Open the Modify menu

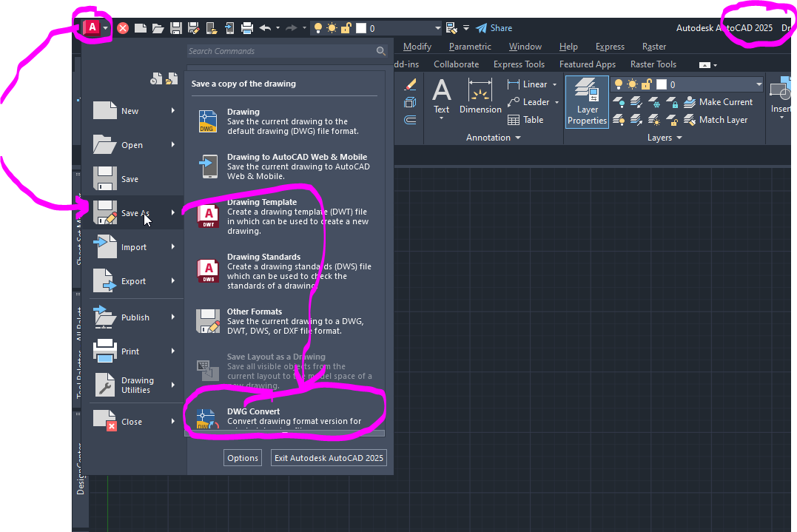417,46
